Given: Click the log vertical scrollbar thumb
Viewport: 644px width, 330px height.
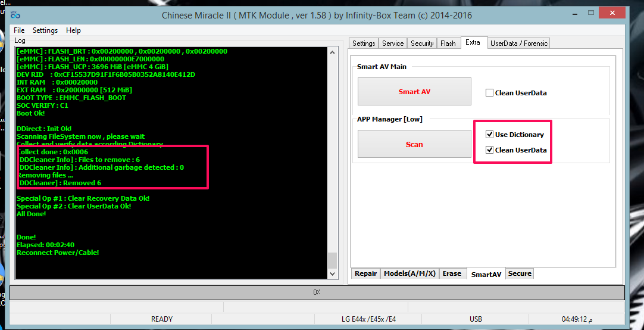Looking at the screenshot, I should 332,260.
